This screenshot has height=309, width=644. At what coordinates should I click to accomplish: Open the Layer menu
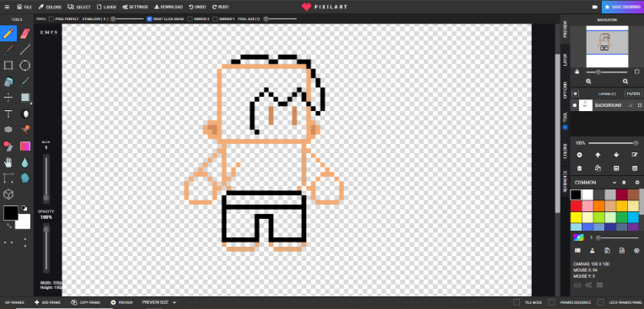click(106, 7)
